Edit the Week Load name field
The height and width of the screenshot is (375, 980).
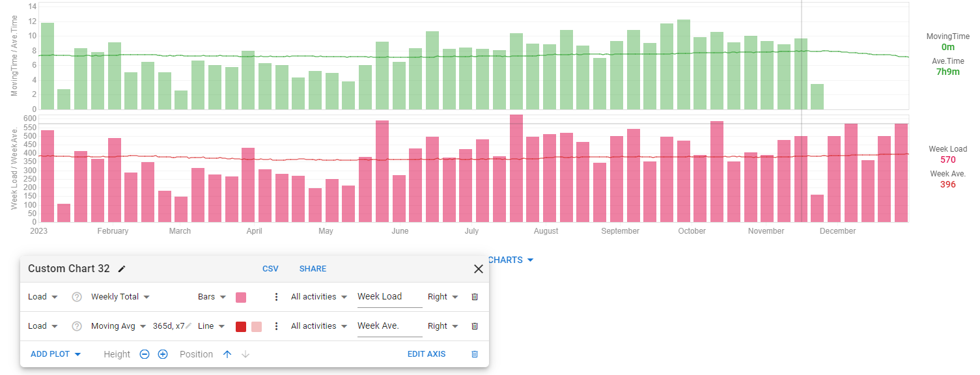point(389,297)
